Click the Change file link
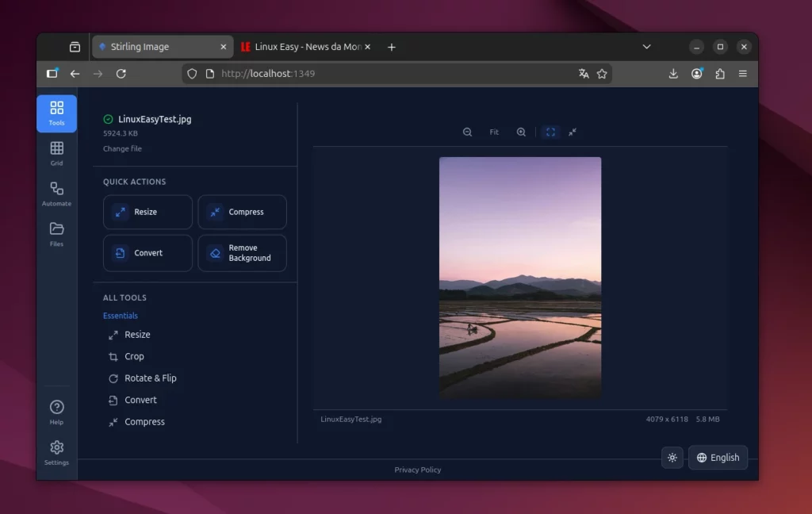Image resolution: width=812 pixels, height=514 pixels. [x=122, y=149]
